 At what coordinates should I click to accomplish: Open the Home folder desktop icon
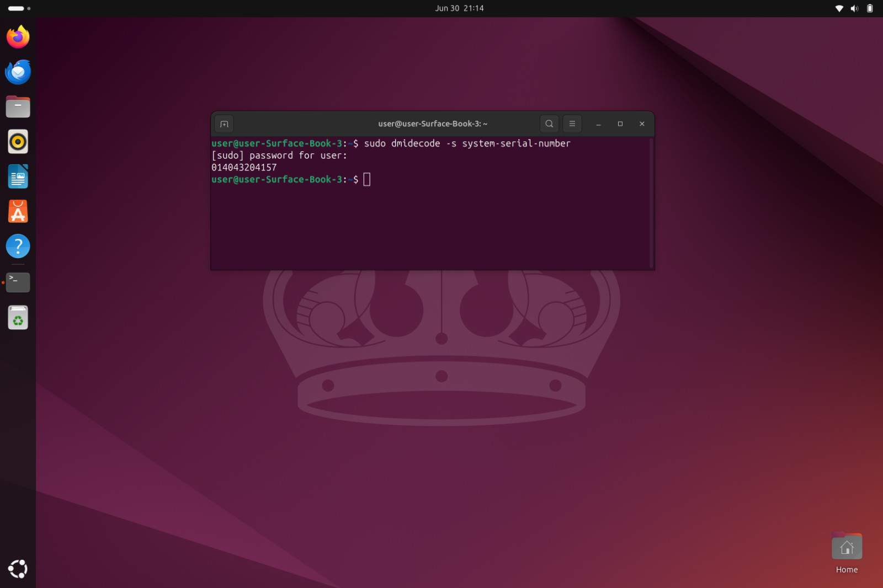tap(847, 553)
